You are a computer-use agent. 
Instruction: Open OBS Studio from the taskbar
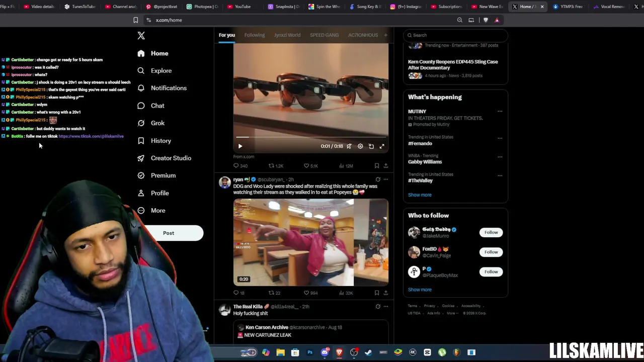(354, 352)
